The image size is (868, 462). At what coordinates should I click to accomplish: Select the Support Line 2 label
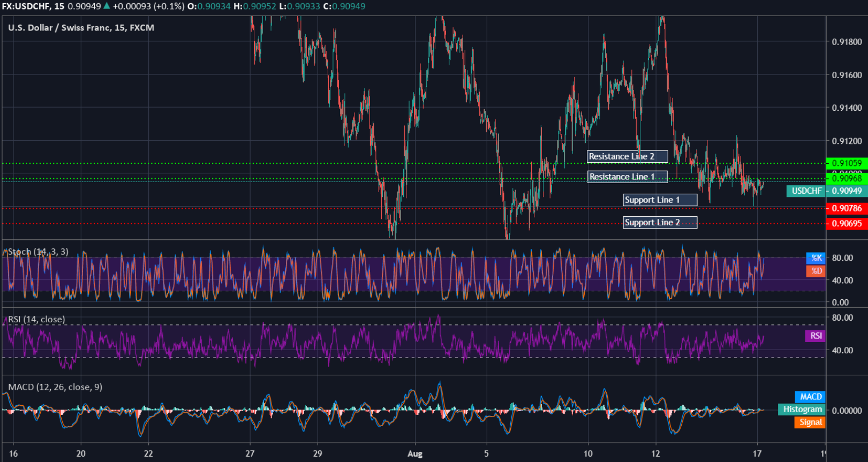point(660,222)
